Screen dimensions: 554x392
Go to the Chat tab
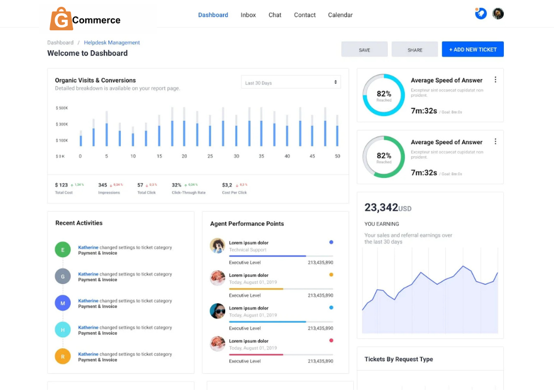click(x=275, y=15)
